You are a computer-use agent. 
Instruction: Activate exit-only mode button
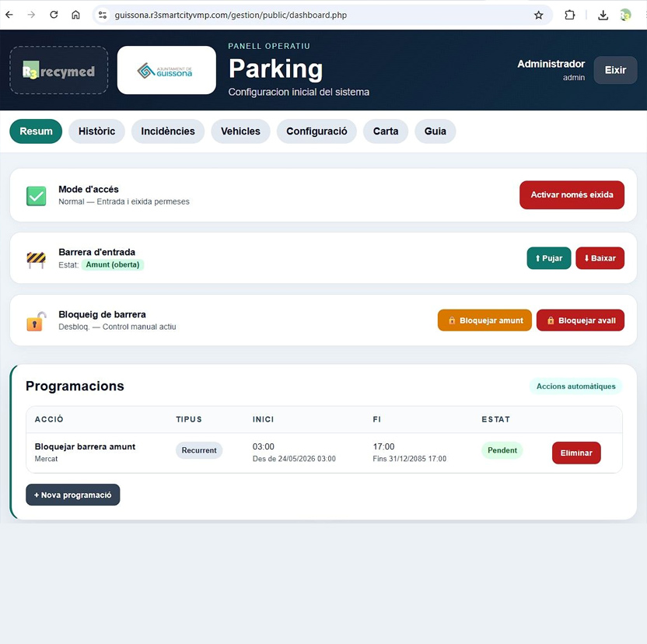point(572,195)
